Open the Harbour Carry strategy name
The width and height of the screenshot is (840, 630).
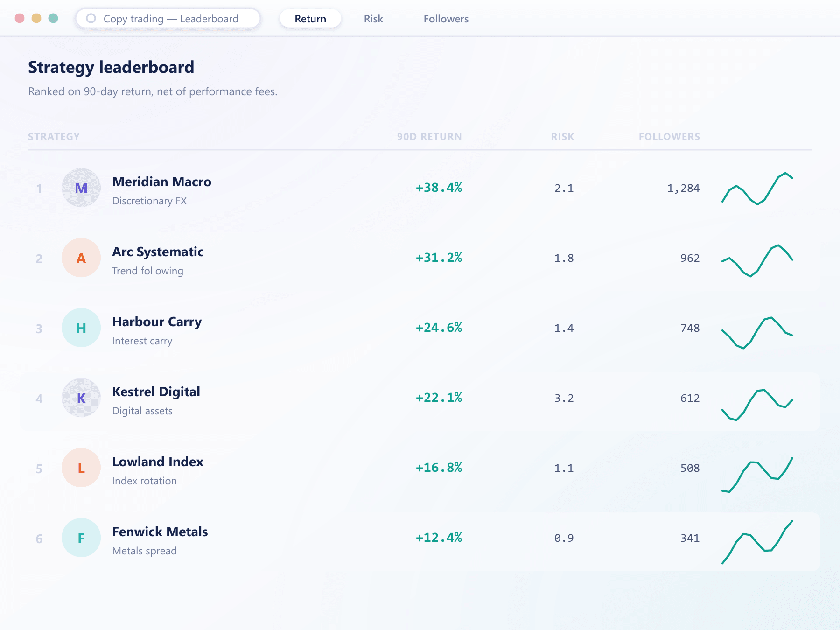pyautogui.click(x=157, y=322)
